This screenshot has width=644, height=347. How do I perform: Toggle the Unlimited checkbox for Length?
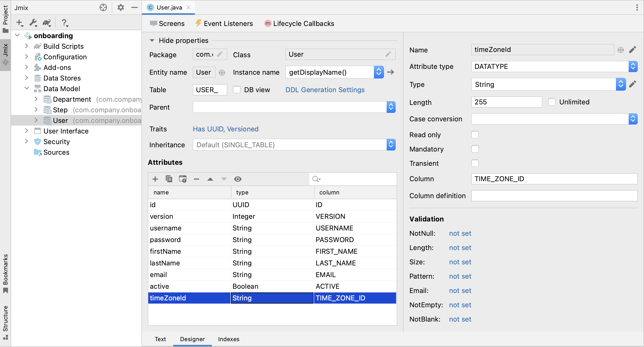tap(552, 102)
